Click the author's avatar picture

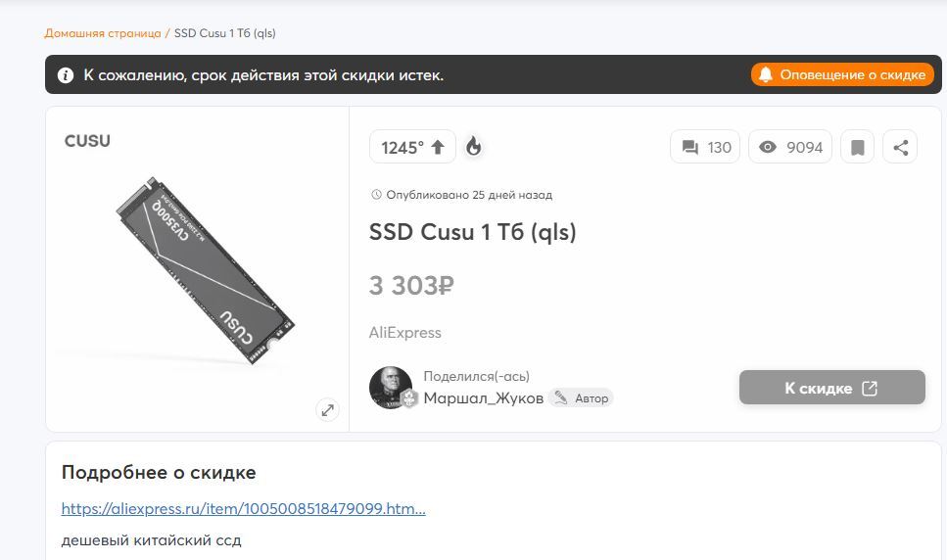pyautogui.click(x=391, y=388)
